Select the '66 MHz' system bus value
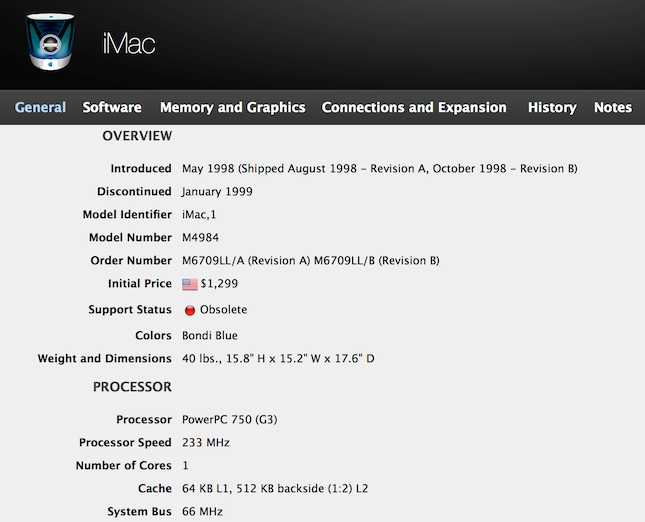This screenshot has width=645, height=522. (202, 512)
